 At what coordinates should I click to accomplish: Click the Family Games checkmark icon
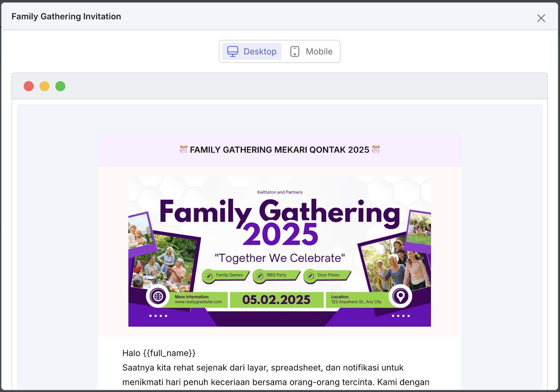209,276
